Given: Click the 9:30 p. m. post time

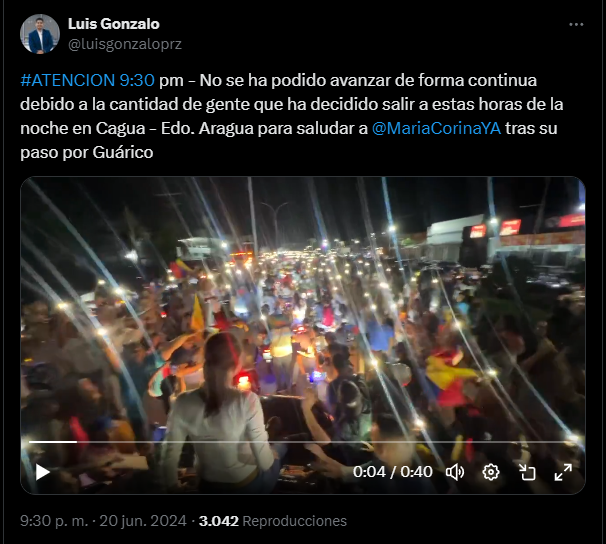Looking at the screenshot, I should pyautogui.click(x=54, y=521).
